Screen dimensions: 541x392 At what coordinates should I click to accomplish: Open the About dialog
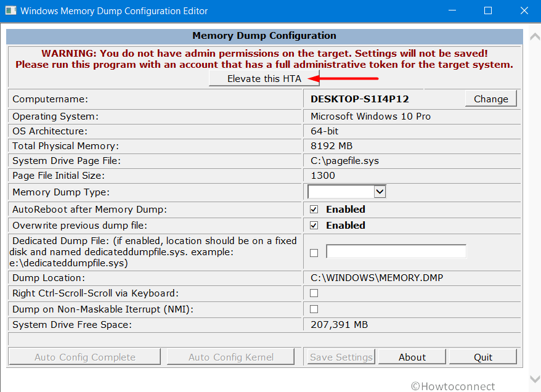(412, 357)
